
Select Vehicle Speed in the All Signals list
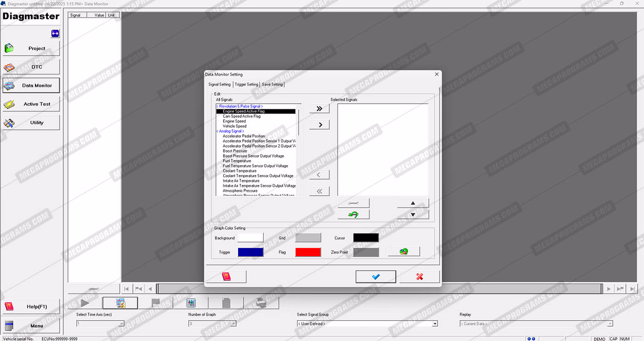coord(234,126)
